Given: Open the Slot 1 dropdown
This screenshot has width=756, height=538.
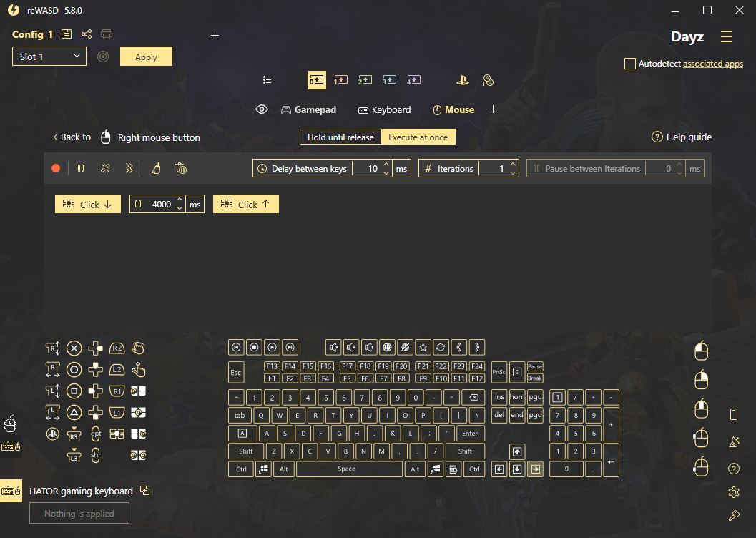Looking at the screenshot, I should (49, 57).
